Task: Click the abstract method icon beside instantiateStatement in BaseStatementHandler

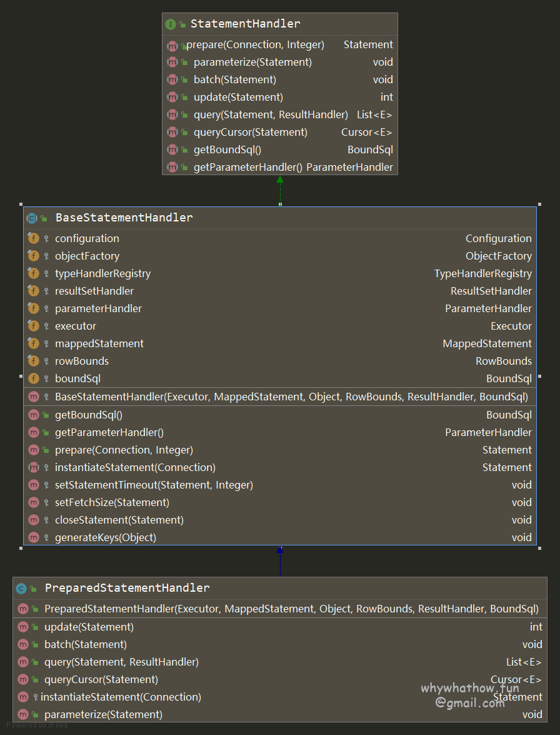Action: coord(34,467)
